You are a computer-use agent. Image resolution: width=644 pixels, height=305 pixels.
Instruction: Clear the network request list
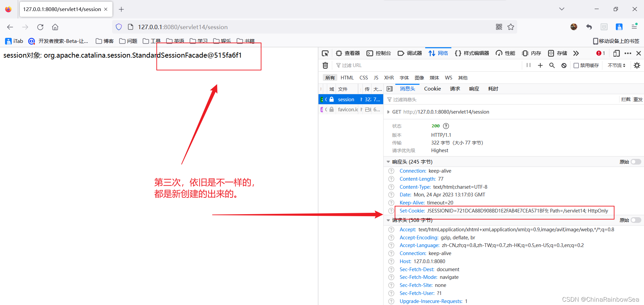(x=325, y=65)
